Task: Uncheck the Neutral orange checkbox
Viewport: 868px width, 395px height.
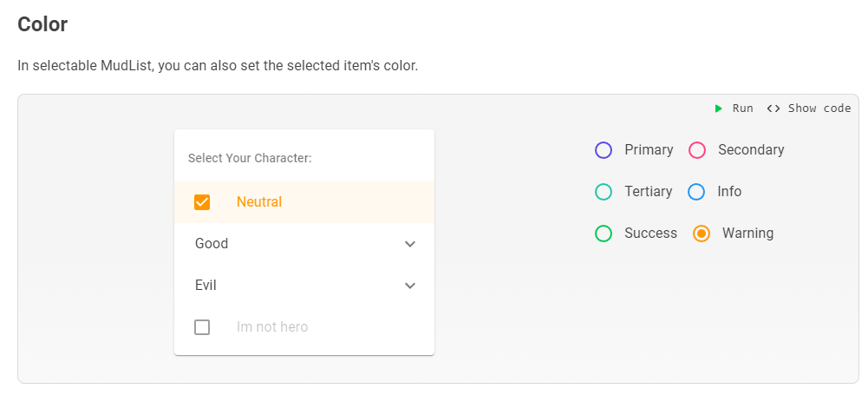Action: click(x=202, y=202)
